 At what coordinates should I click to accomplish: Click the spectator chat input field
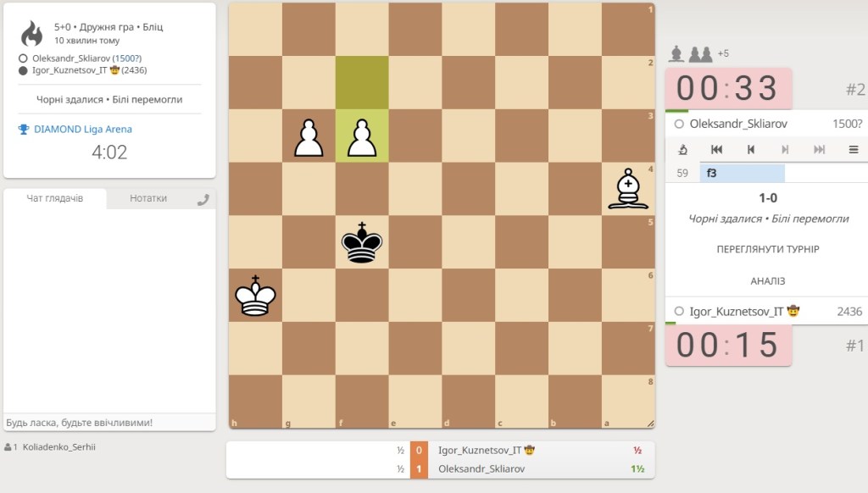click(x=109, y=422)
